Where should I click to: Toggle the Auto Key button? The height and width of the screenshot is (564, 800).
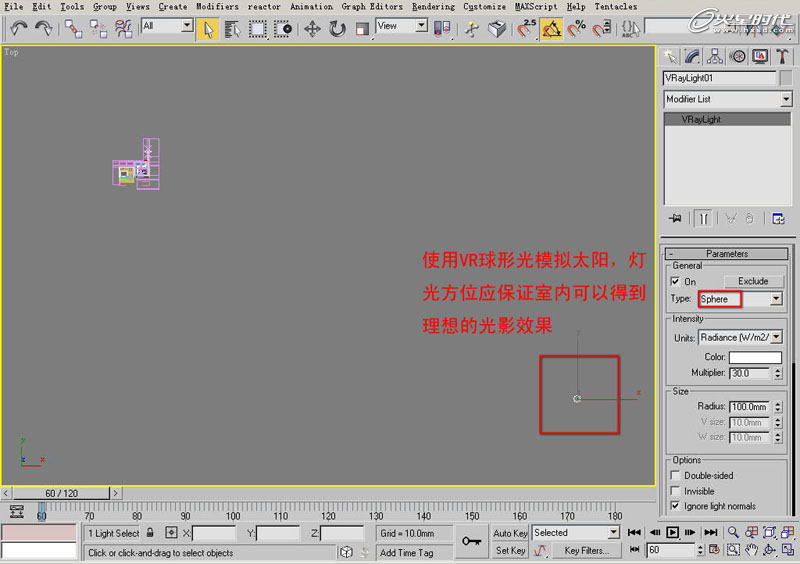pos(510,533)
